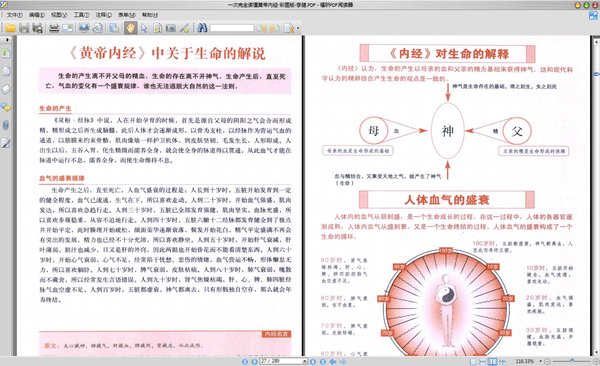Toggle the two-page facing layout view
The height and width of the screenshot is (366, 600).
[x=492, y=361]
